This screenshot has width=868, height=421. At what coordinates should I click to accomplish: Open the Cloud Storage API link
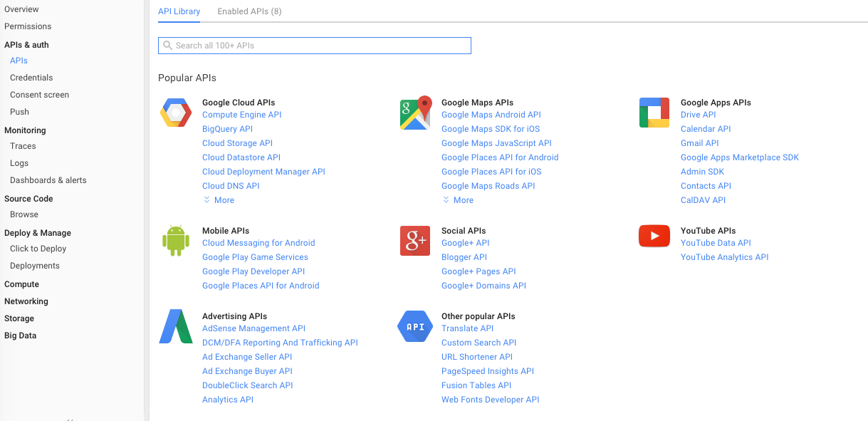click(237, 143)
